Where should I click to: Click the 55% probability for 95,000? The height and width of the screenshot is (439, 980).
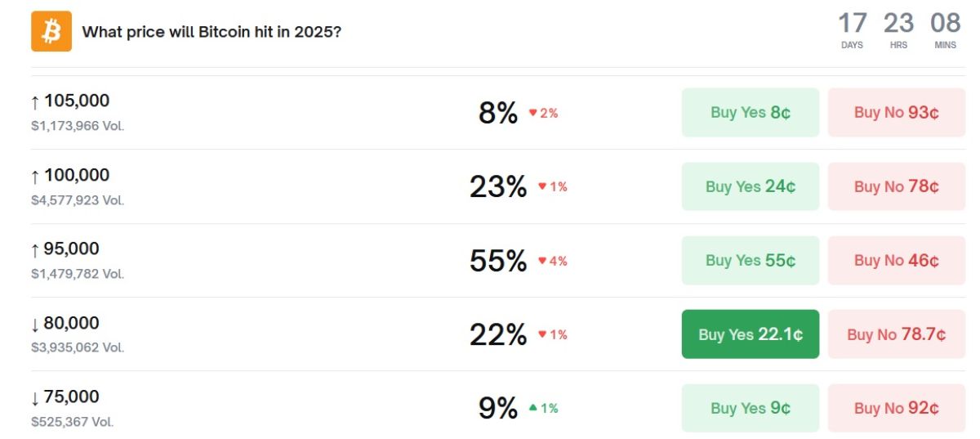tap(497, 261)
